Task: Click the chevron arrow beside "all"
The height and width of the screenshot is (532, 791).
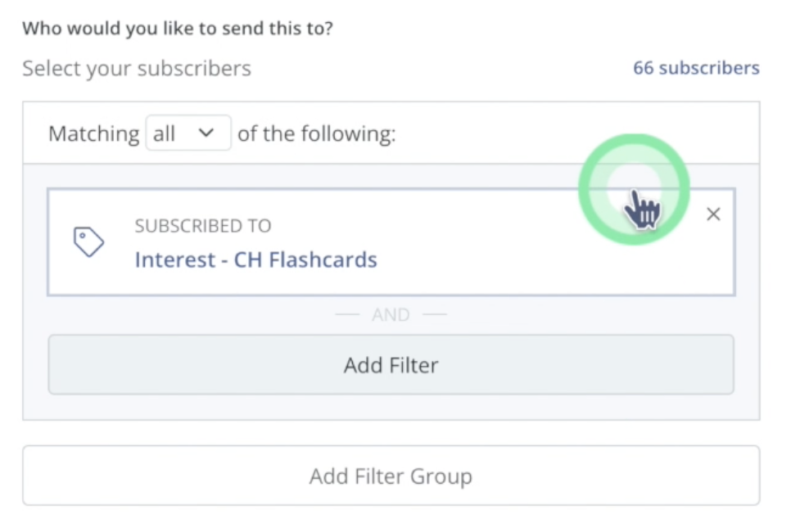Action: (206, 133)
